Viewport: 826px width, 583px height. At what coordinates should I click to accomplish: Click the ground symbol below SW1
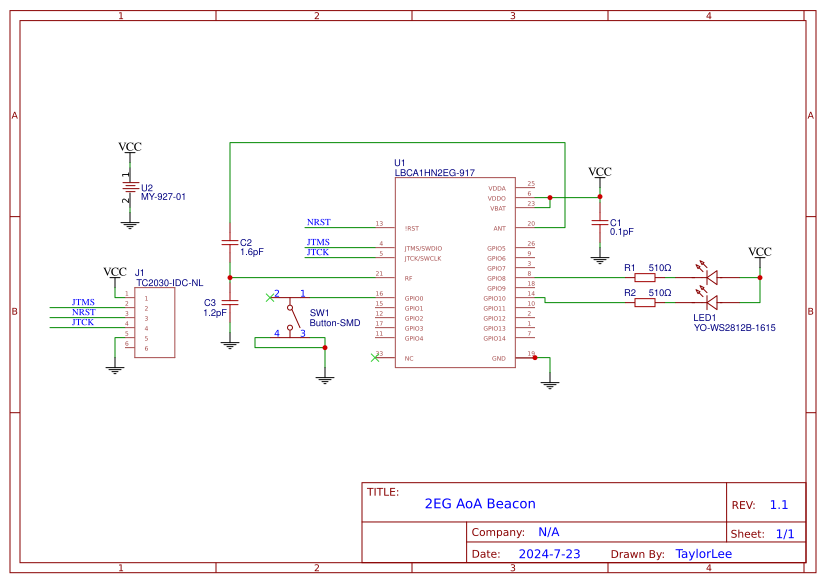[x=324, y=378]
